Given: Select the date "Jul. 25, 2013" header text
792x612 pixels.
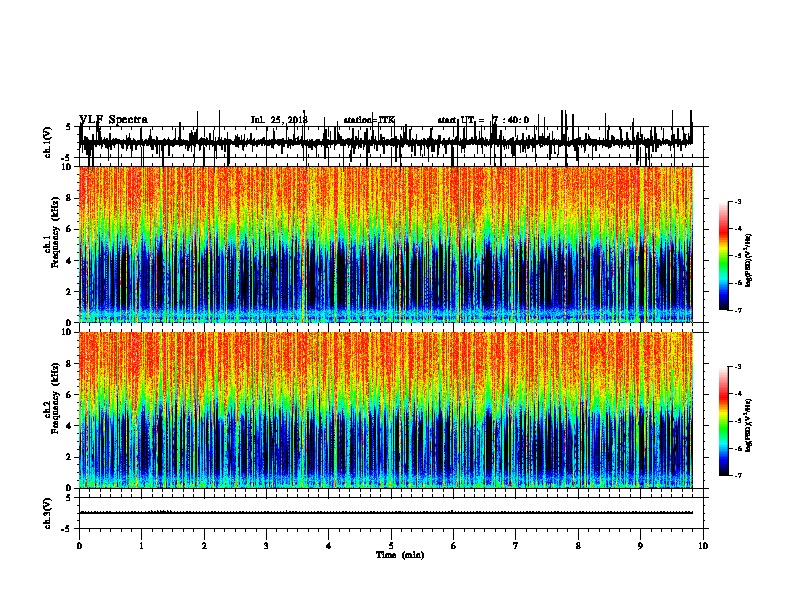Looking at the screenshot, I should click(279, 120).
